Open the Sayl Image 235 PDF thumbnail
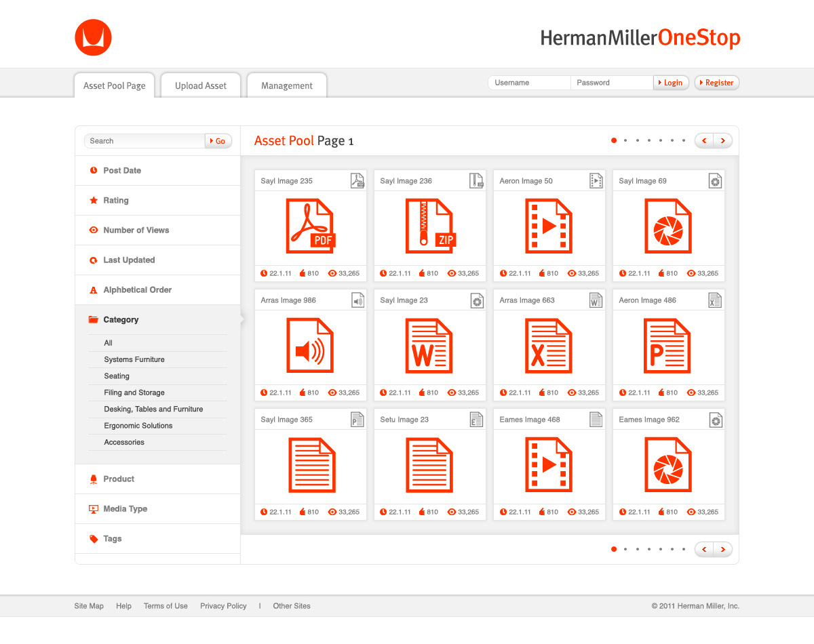The image size is (814, 644). 311,226
